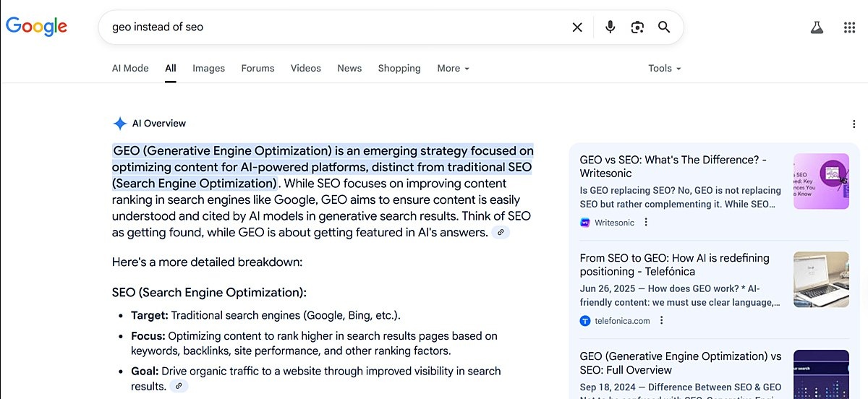This screenshot has width=868, height=399.
Task: Open the Google apps grid
Action: point(849,27)
